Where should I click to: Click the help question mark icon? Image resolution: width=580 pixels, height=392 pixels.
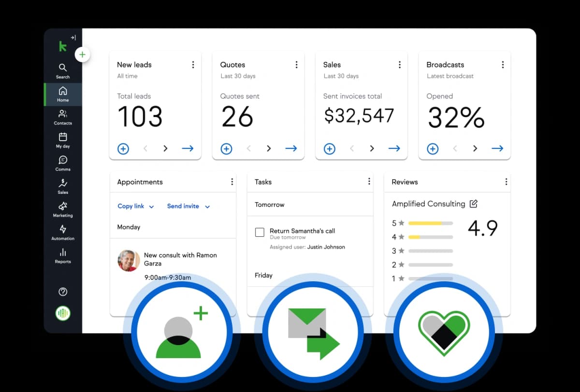[x=63, y=291]
